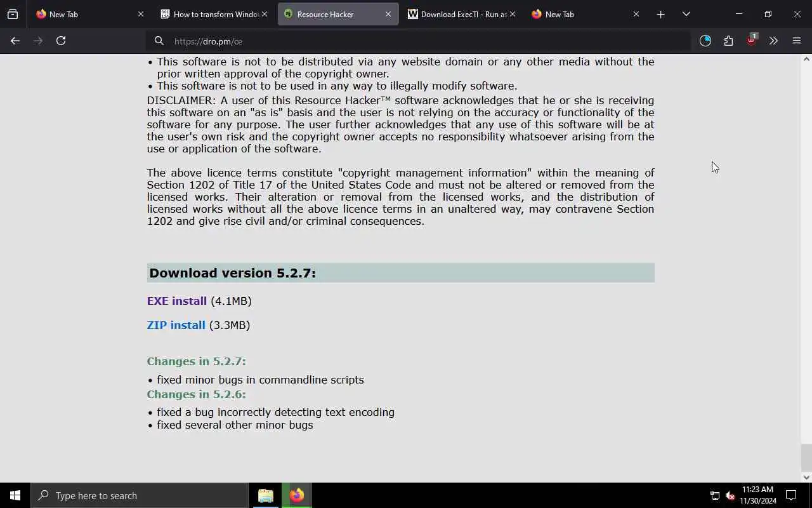The width and height of the screenshot is (812, 508).
Task: Expand the More tools overflow chevron
Action: 773,41
